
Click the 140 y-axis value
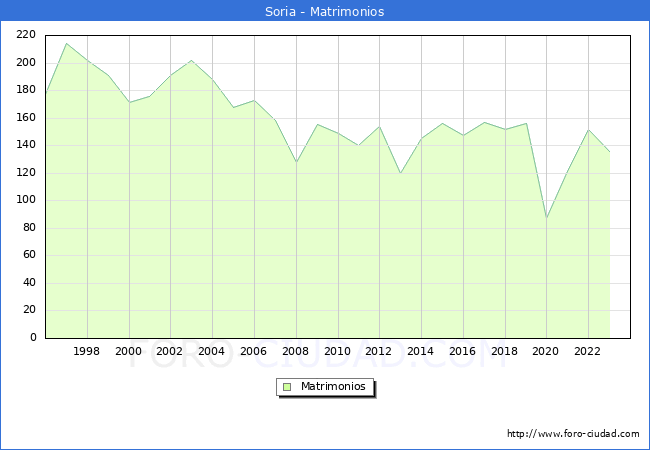[26, 145]
